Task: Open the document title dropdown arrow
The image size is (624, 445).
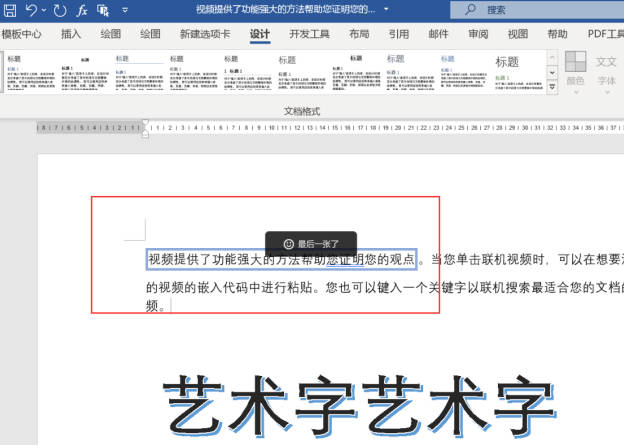Action: point(386,9)
